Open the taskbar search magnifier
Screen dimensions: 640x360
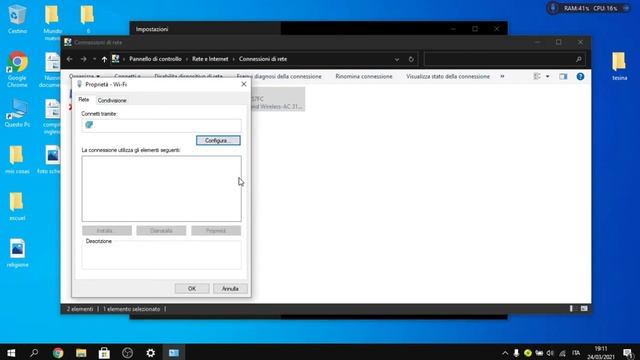click(34, 353)
